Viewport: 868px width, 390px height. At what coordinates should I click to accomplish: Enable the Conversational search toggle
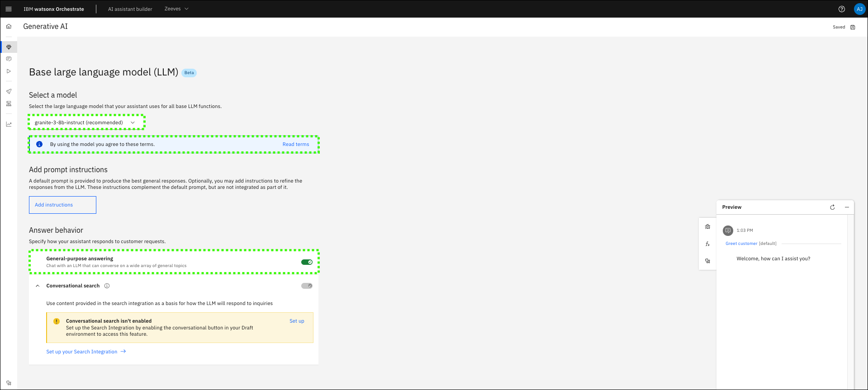(x=307, y=286)
